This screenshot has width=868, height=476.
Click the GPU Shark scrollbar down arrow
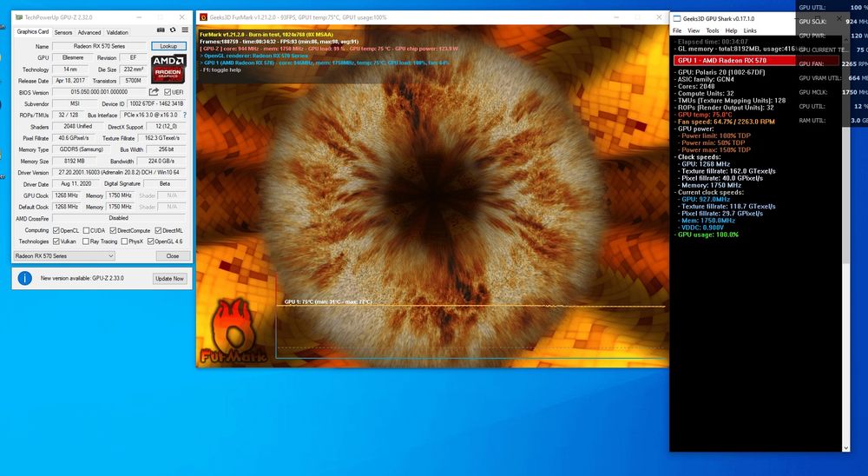coord(845,447)
